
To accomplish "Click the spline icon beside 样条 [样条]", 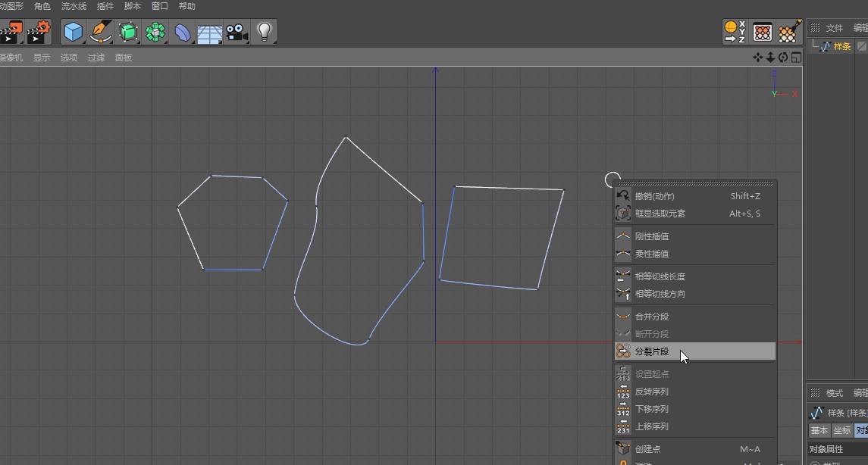I will click(816, 413).
